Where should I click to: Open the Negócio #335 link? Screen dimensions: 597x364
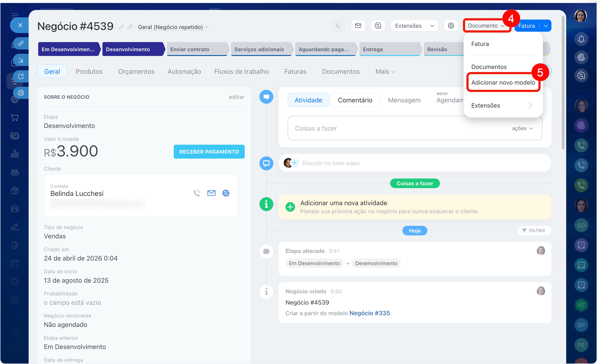pyautogui.click(x=369, y=313)
